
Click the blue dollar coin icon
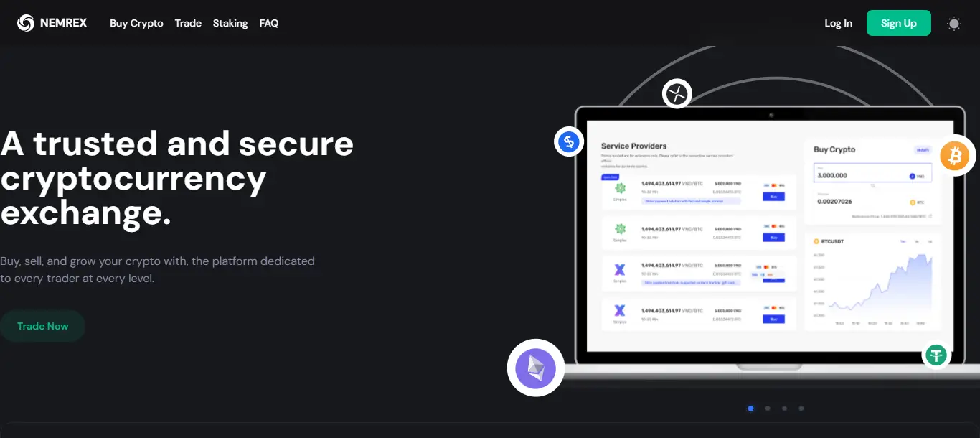point(569,141)
